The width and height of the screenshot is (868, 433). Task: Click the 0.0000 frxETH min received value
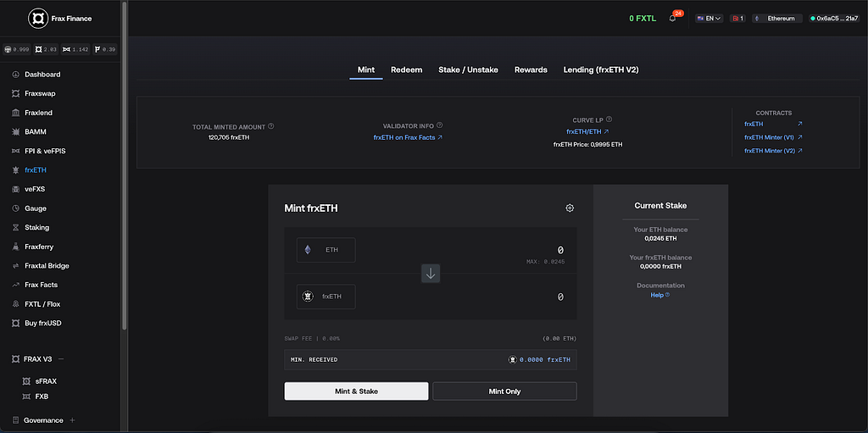(x=545, y=360)
